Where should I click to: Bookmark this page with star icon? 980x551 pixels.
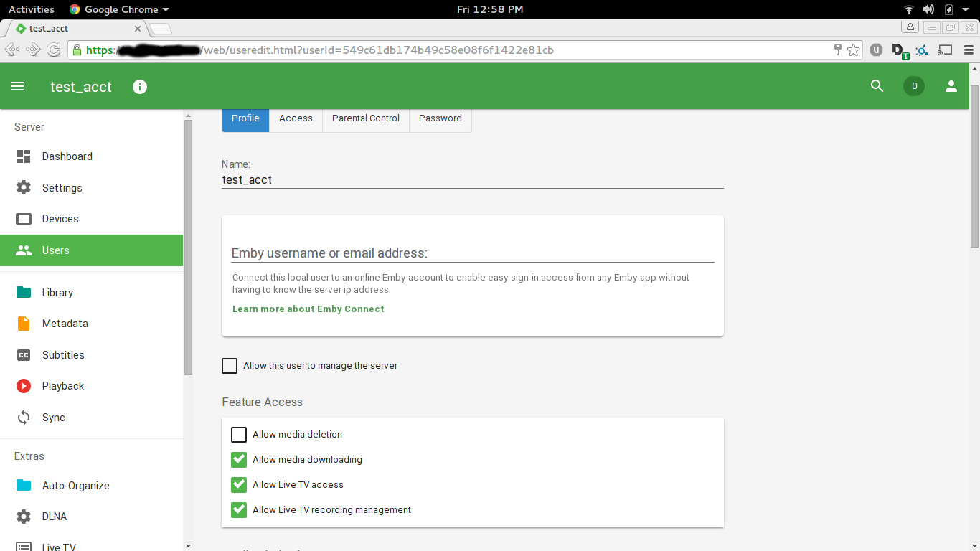853,50
